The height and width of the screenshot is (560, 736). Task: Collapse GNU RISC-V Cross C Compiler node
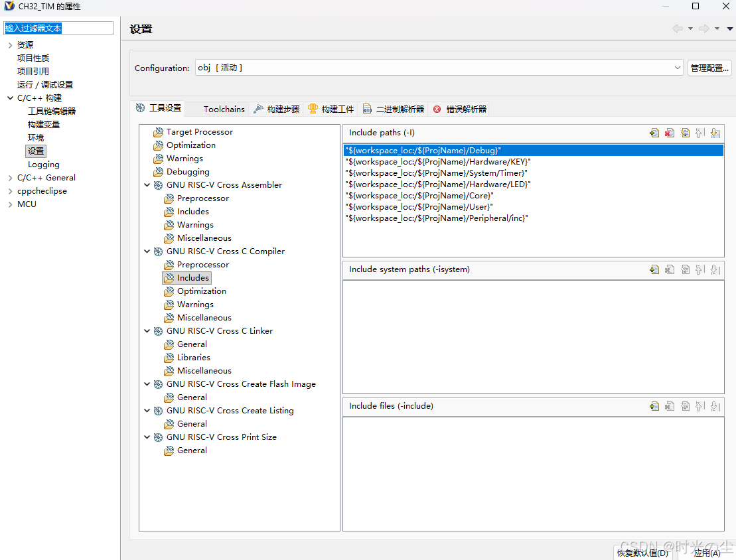click(147, 251)
